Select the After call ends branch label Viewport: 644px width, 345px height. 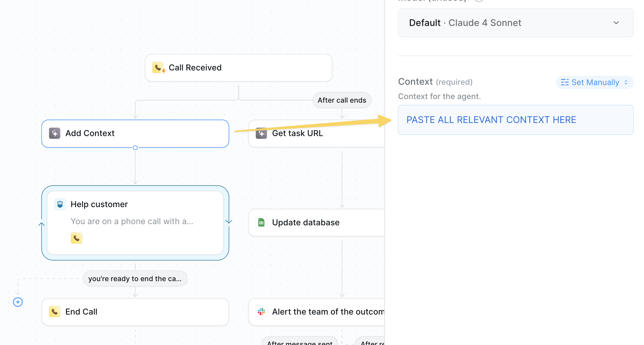342,100
